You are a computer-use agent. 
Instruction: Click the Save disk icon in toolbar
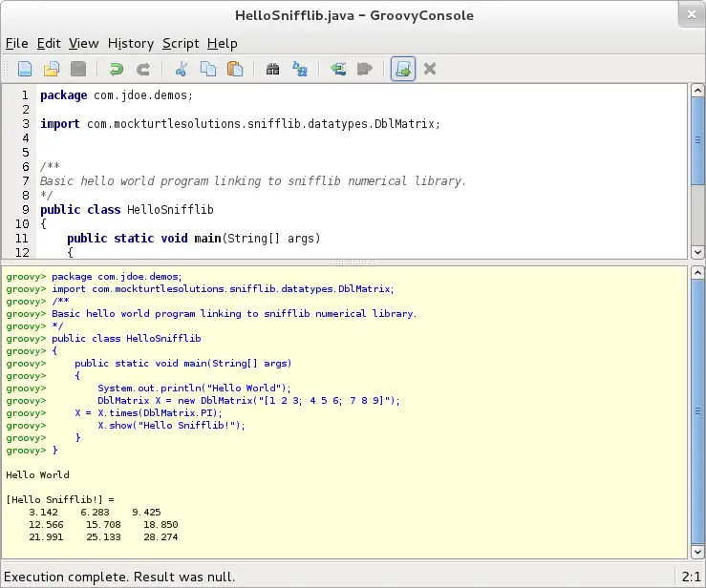point(78,69)
